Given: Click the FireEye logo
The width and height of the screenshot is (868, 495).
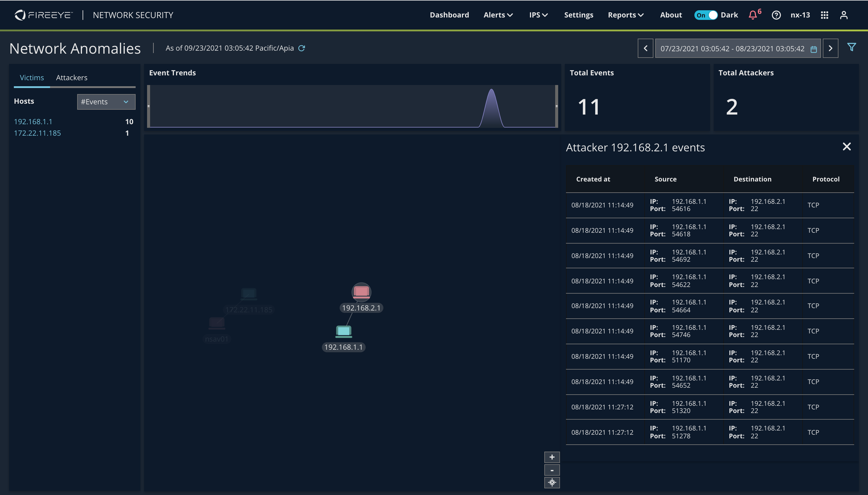Looking at the screenshot, I should pos(43,15).
